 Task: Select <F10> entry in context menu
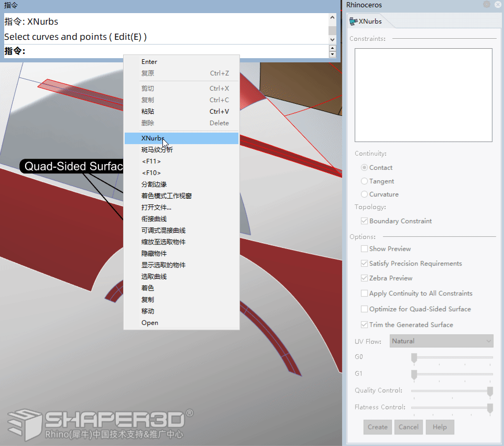(x=182, y=173)
